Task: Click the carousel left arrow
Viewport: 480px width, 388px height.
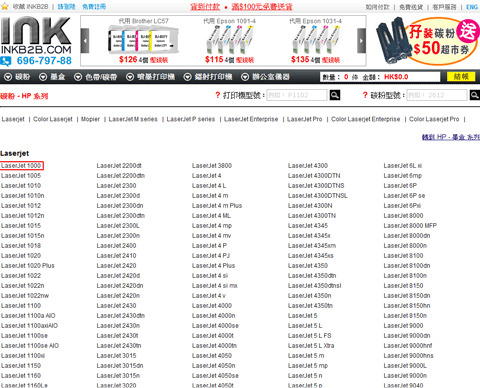Action: (85, 41)
